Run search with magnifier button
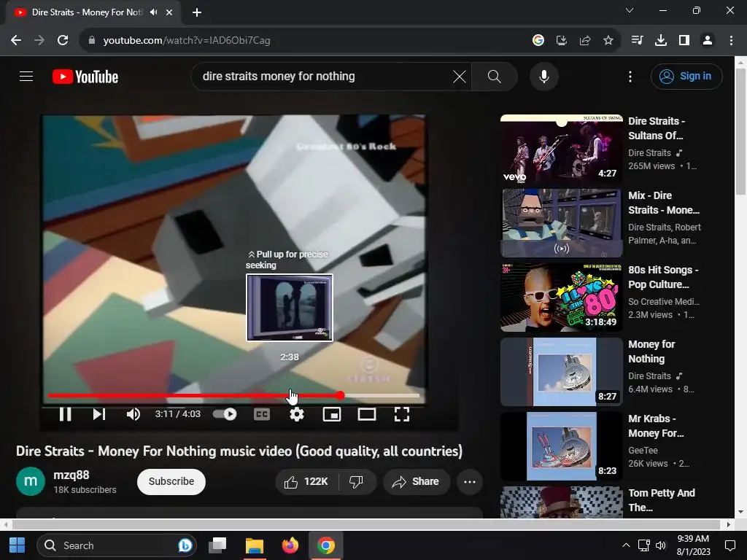The height and width of the screenshot is (560, 747). click(x=495, y=76)
